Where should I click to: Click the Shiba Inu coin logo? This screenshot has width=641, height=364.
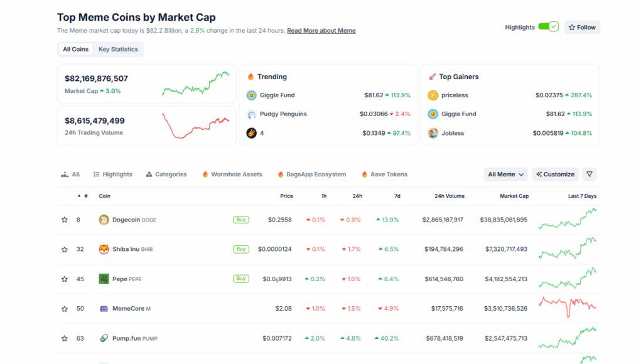click(104, 249)
